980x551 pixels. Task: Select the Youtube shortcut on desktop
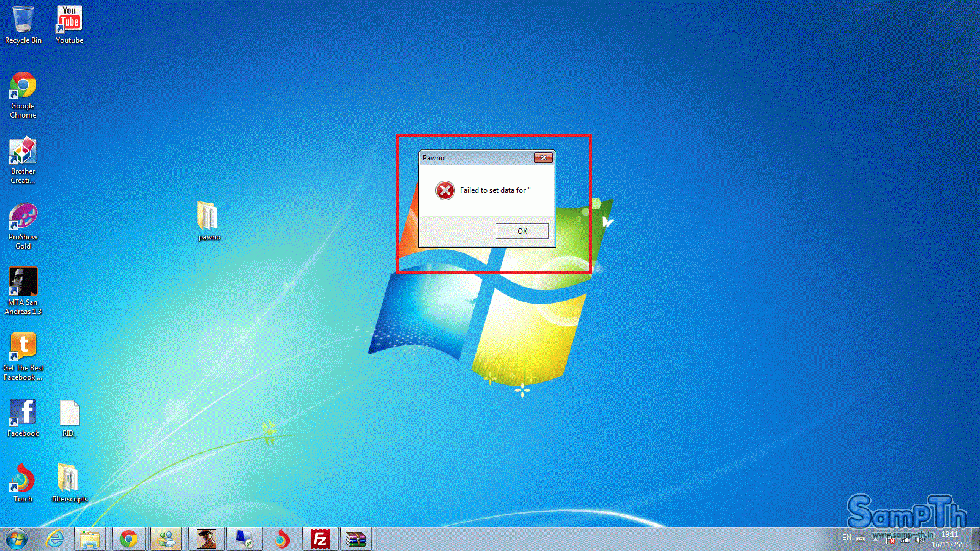69,25
